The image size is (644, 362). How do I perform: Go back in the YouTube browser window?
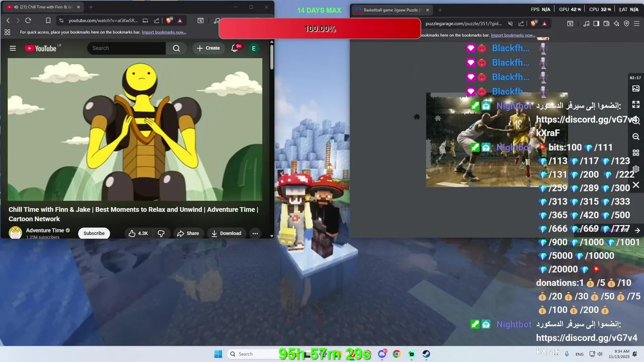[8, 21]
